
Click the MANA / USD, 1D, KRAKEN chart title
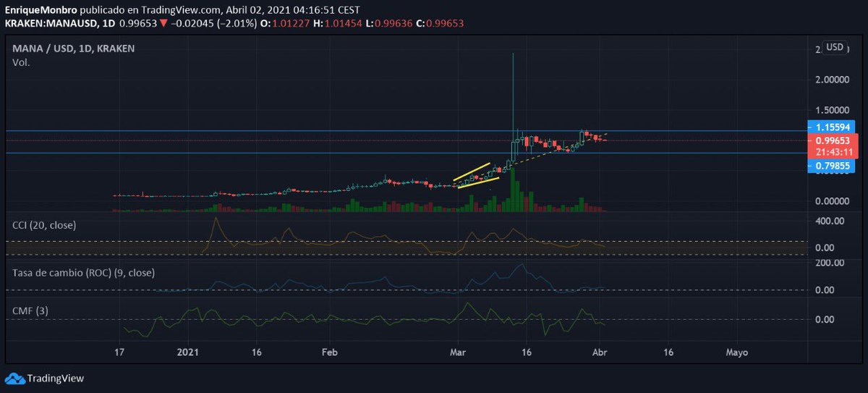tap(74, 48)
